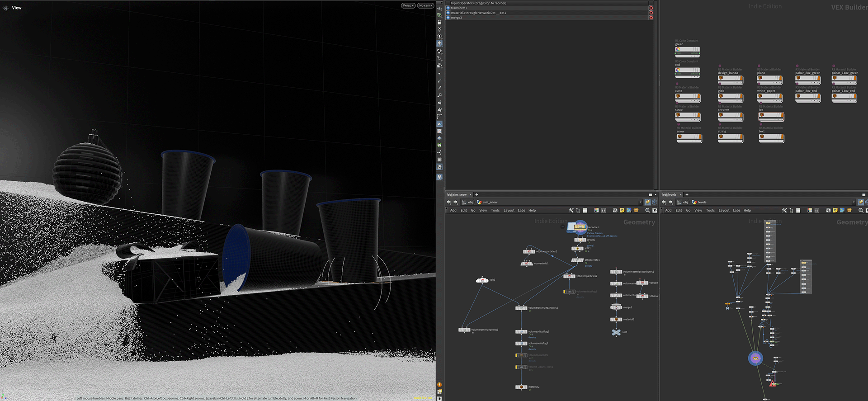This screenshot has width=868, height=401.
Task: Remove the merge3 input operator
Action: (651, 18)
